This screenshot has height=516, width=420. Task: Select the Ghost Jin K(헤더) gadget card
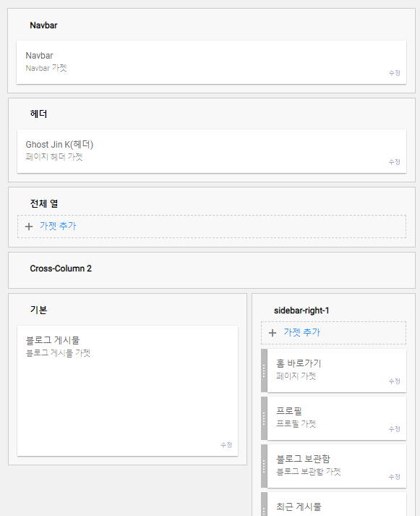click(212, 151)
